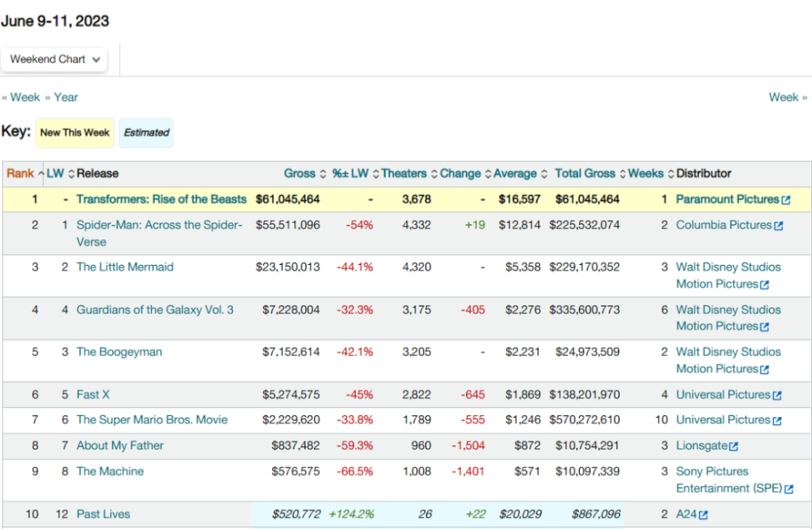Select the $20,029 average for Past Lives

(520, 514)
